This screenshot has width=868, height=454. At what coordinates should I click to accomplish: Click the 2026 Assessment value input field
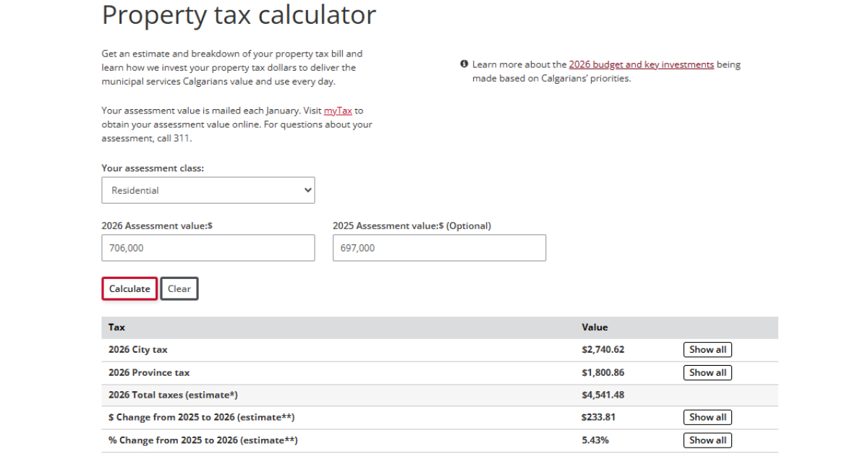(208, 248)
